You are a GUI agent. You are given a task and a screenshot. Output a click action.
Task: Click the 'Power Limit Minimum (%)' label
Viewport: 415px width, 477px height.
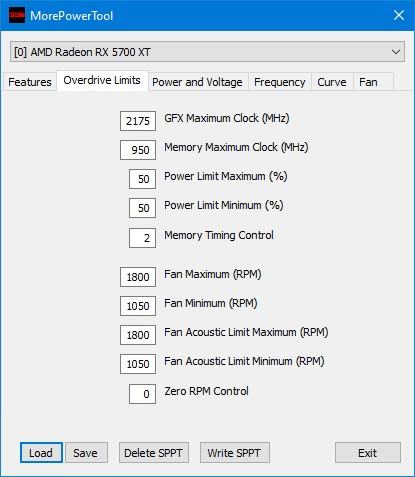click(x=224, y=205)
